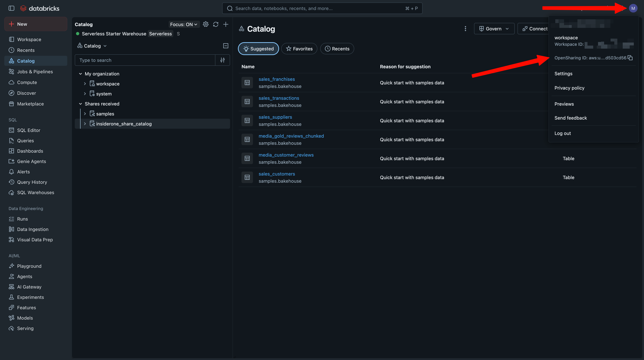Open the sales_customers table link

[x=277, y=174]
